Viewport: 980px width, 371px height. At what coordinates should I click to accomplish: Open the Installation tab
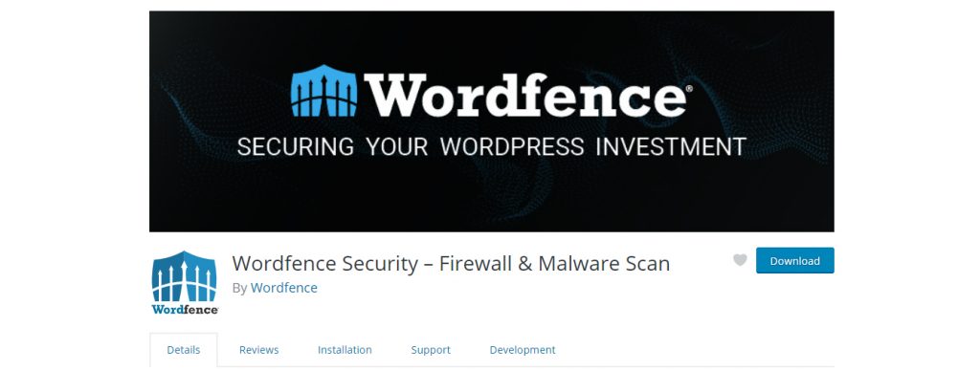click(345, 350)
